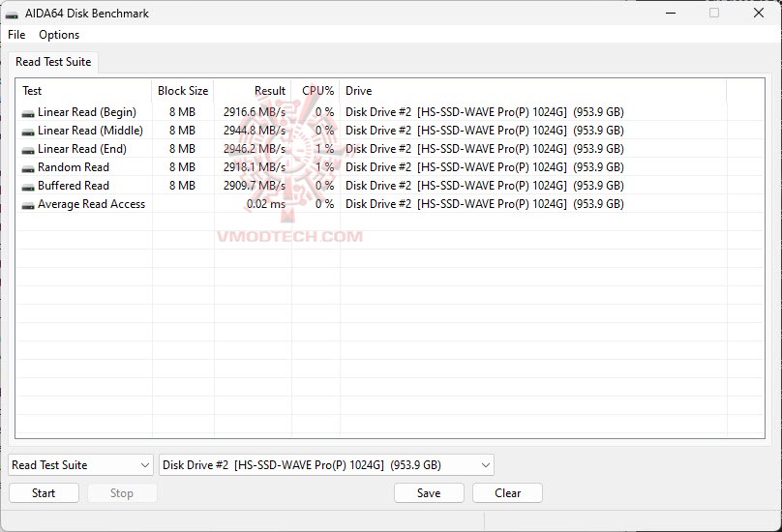Select the Read Test Suite tab
This screenshot has height=532, width=782.
[53, 62]
